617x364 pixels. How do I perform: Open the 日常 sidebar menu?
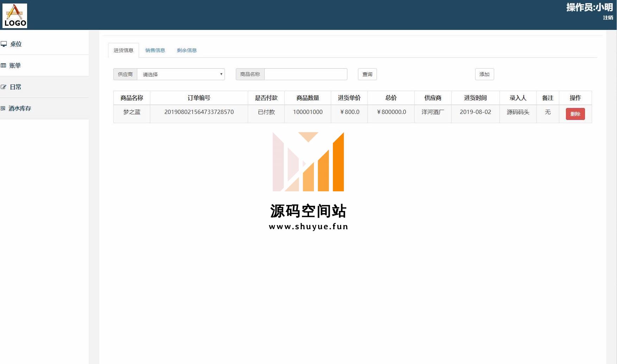[x=44, y=87]
